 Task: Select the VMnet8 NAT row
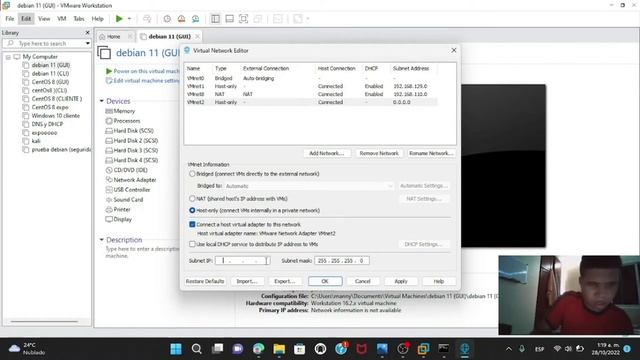311,94
